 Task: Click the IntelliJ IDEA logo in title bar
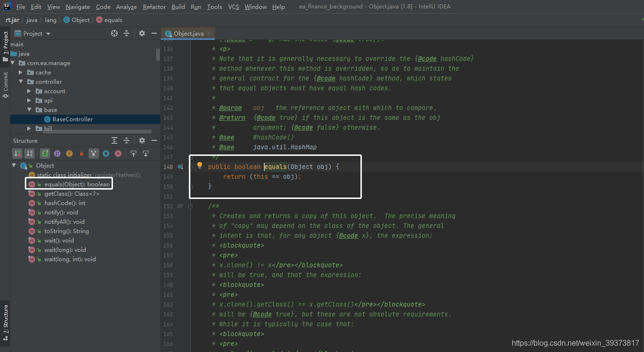click(x=7, y=7)
